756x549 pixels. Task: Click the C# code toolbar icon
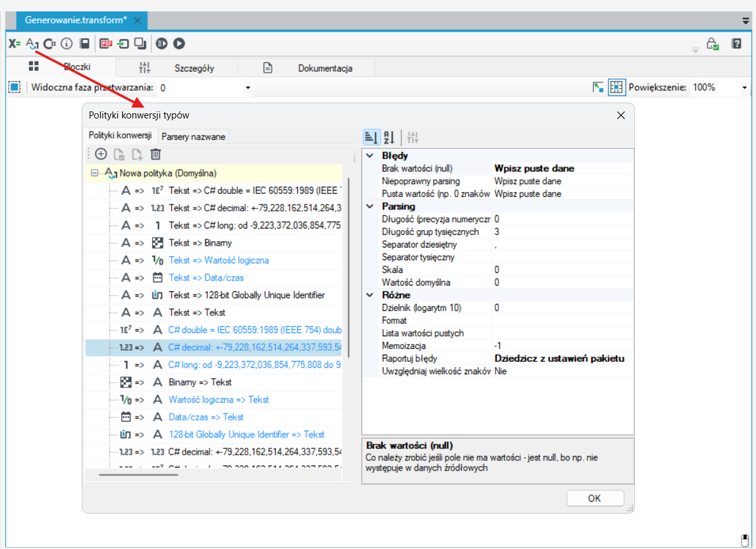[49, 44]
